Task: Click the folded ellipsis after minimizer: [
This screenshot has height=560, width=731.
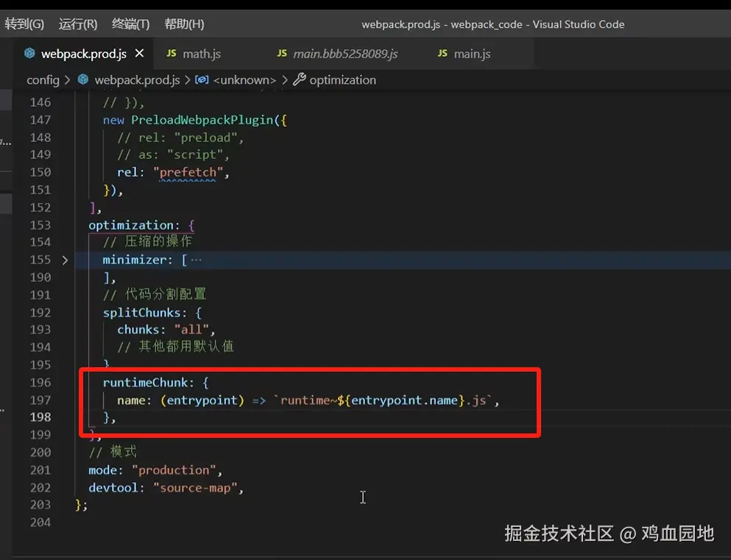Action: point(197,260)
